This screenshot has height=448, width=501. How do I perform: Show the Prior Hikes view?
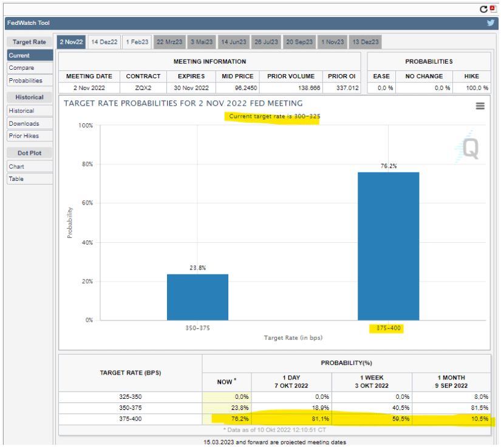point(29,136)
